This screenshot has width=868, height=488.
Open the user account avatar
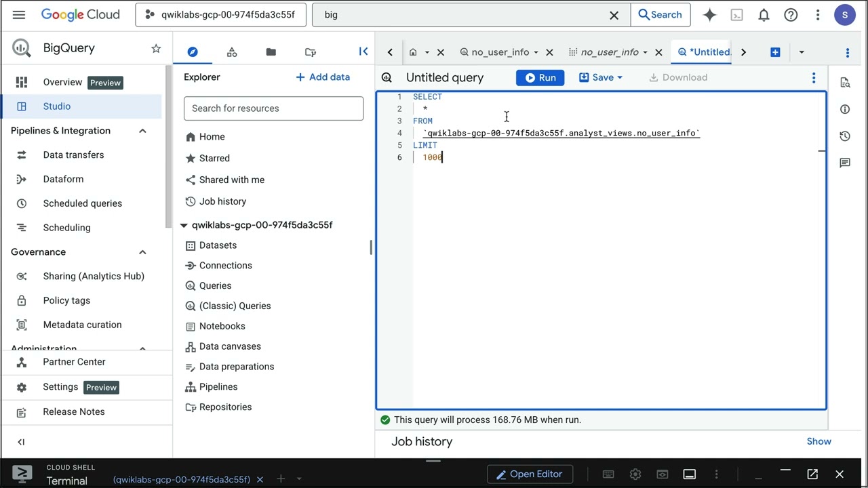(845, 14)
